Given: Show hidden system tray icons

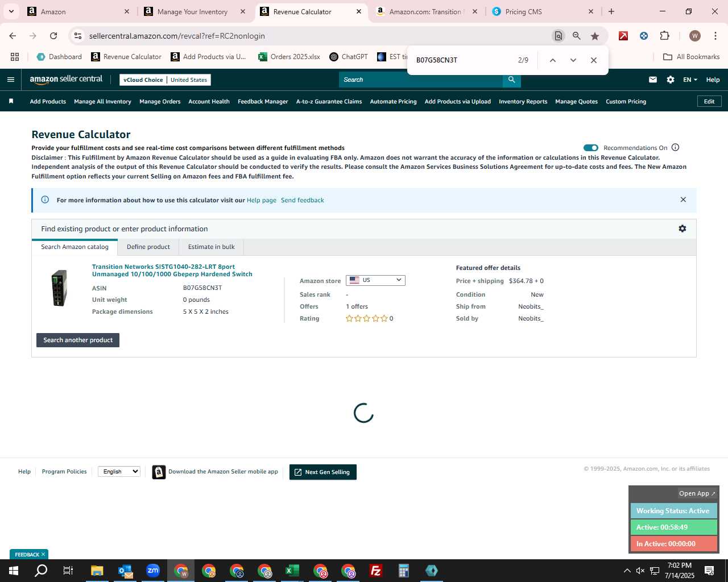Looking at the screenshot, I should click(x=627, y=571).
